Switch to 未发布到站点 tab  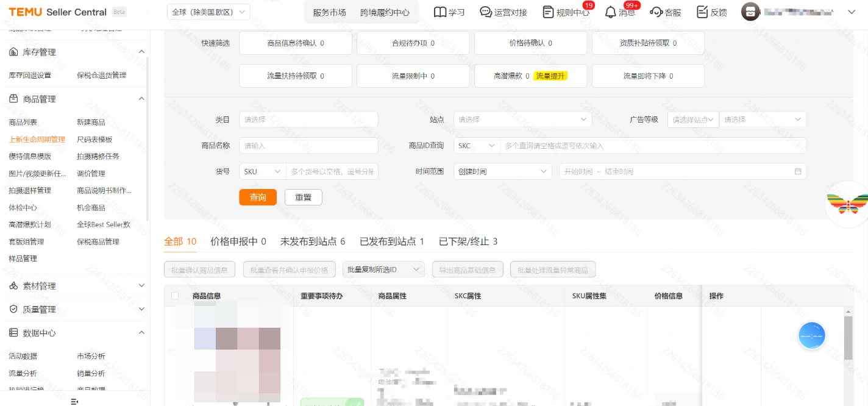click(312, 241)
